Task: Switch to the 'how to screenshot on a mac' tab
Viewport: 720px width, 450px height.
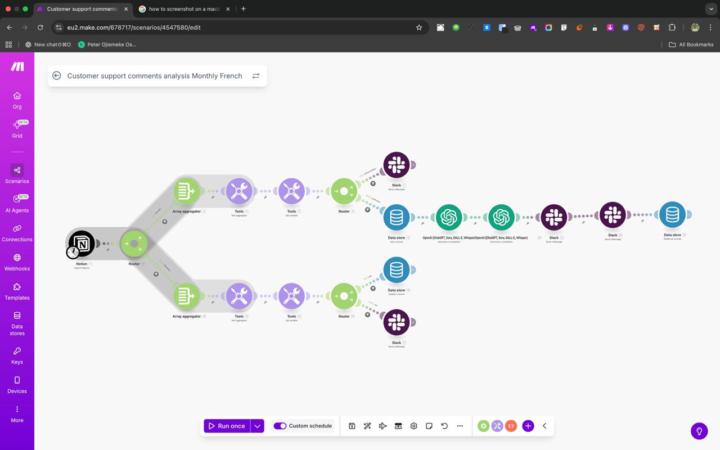Action: tap(184, 9)
